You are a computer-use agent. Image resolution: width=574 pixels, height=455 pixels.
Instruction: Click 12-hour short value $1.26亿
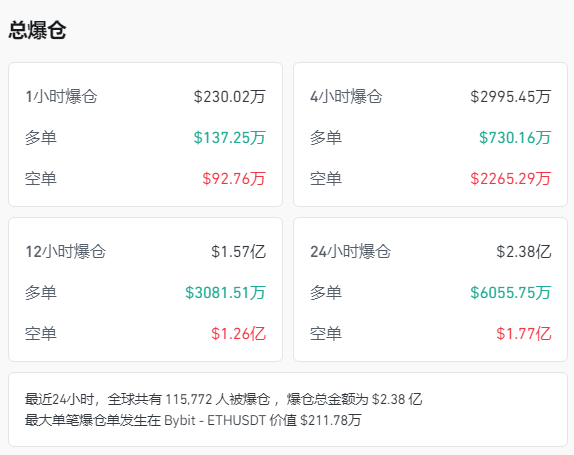tap(238, 334)
